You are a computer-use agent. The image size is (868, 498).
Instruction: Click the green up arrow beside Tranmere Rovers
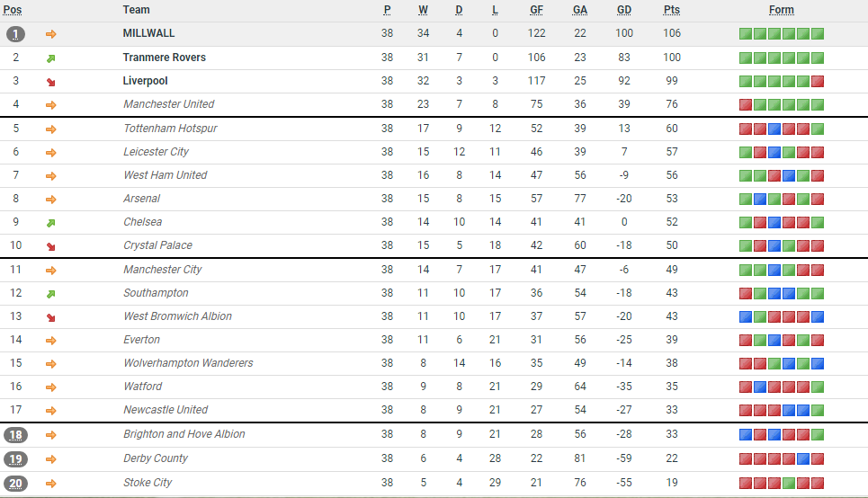pyautogui.click(x=51, y=58)
